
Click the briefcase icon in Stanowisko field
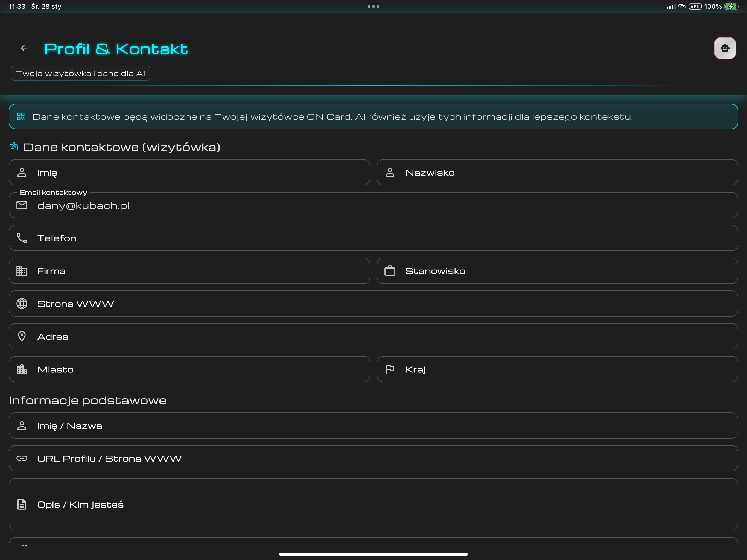pos(390,270)
